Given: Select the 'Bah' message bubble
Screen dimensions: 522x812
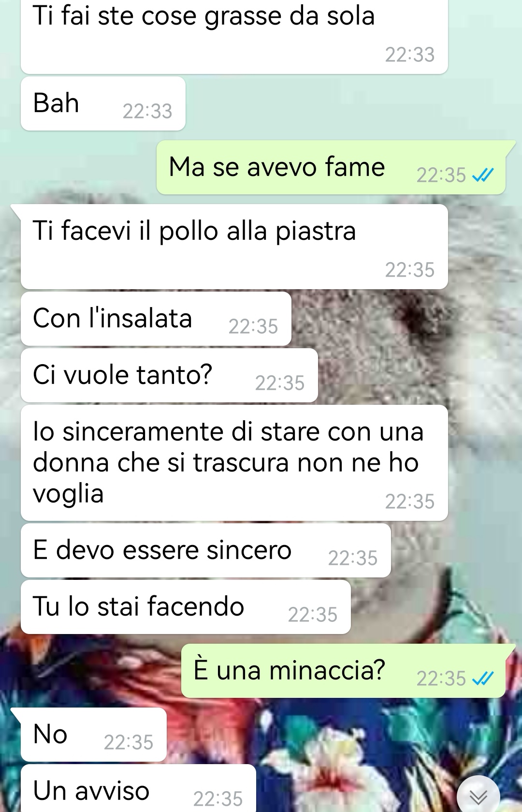Looking at the screenshot, I should coord(103,103).
